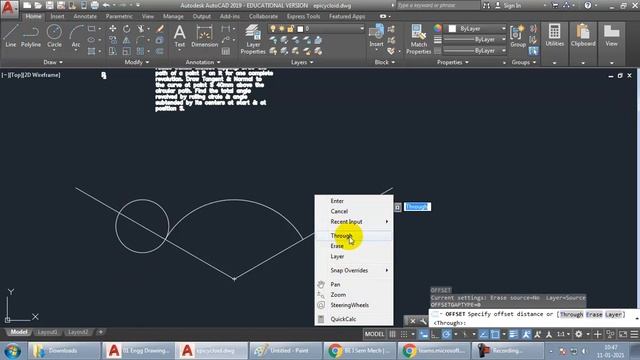Open the Annotate ribbon tab
The height and width of the screenshot is (360, 640).
[85, 16]
